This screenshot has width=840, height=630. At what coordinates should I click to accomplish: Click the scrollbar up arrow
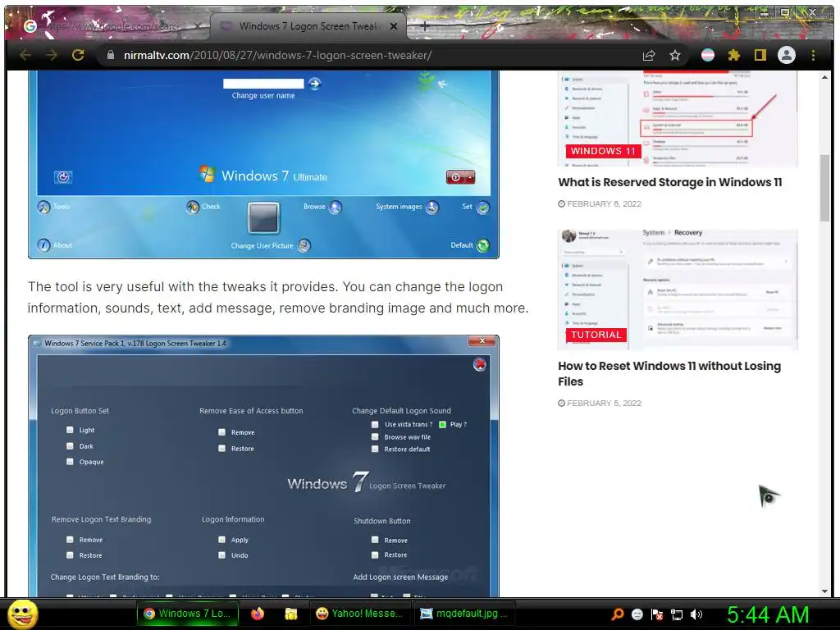824,77
